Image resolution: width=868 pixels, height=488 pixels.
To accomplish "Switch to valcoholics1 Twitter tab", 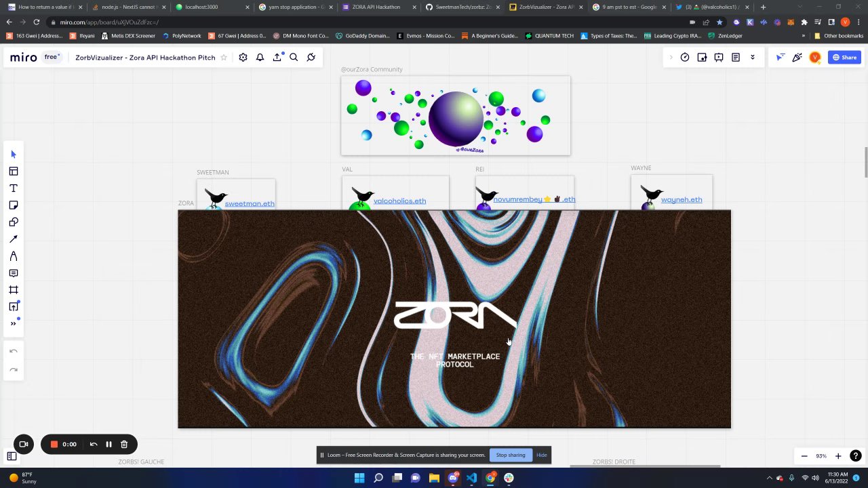I will click(x=712, y=7).
